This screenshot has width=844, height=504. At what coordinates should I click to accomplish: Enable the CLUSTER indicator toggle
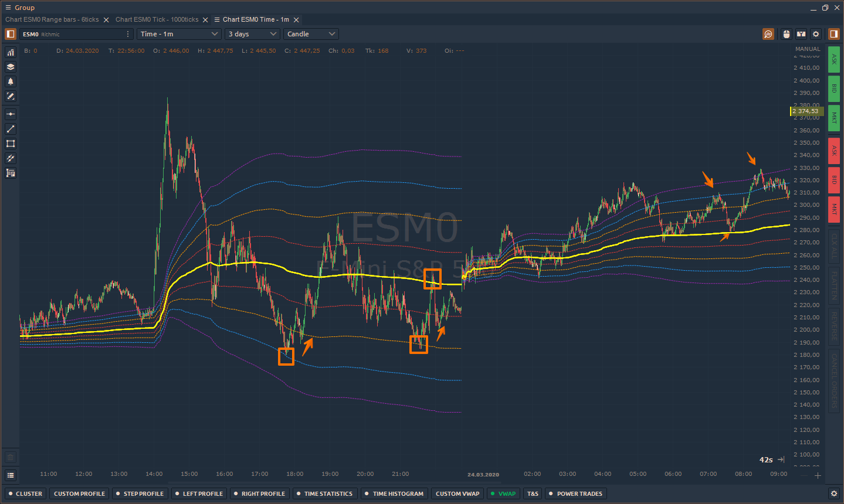25,493
